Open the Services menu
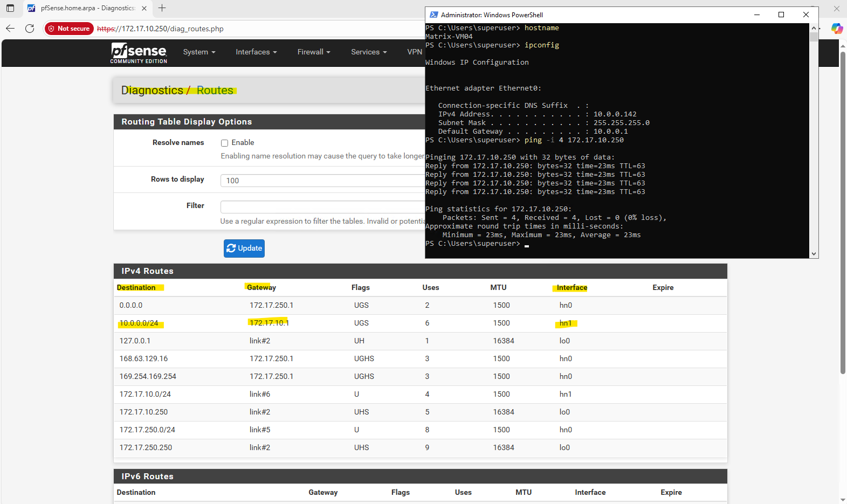Viewport: 847px width, 504px height. pyautogui.click(x=369, y=52)
